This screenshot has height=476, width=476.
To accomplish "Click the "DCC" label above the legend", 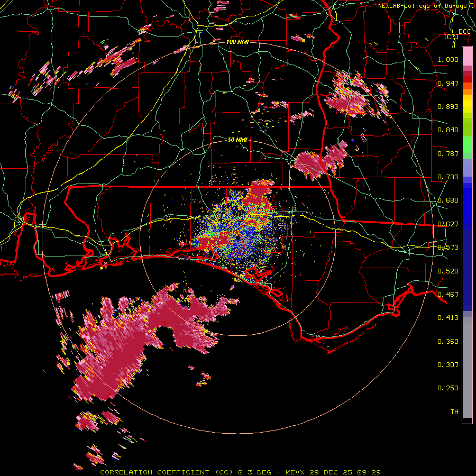I will 464,32.
